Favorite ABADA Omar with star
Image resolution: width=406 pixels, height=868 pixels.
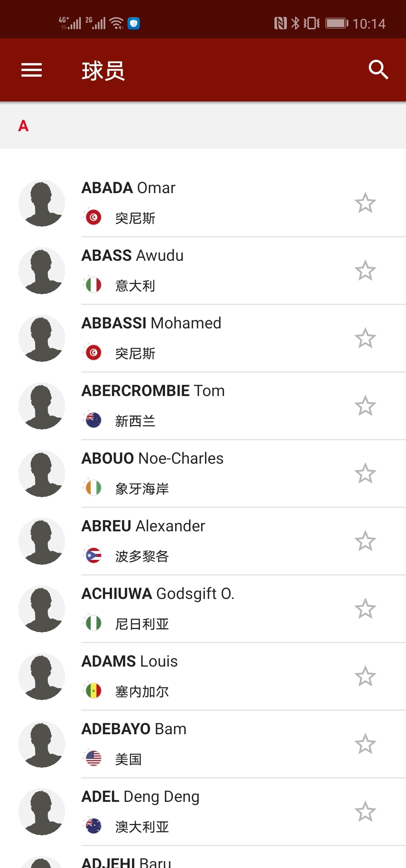365,203
